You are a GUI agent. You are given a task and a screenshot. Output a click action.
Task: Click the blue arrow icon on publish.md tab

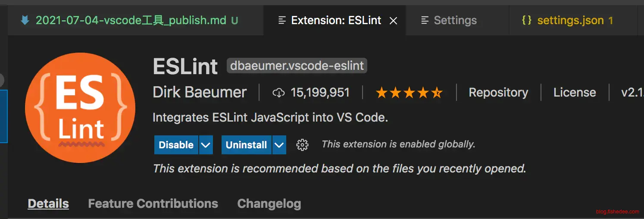pyautogui.click(x=25, y=20)
